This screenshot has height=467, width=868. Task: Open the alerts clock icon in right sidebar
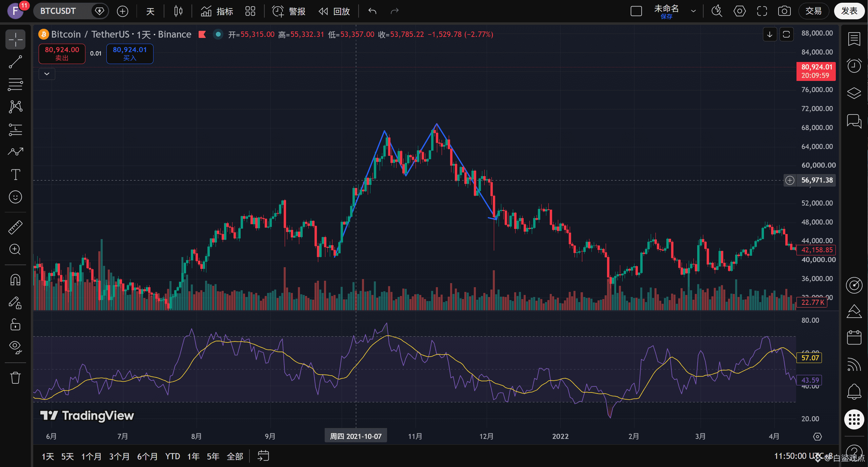pos(854,66)
